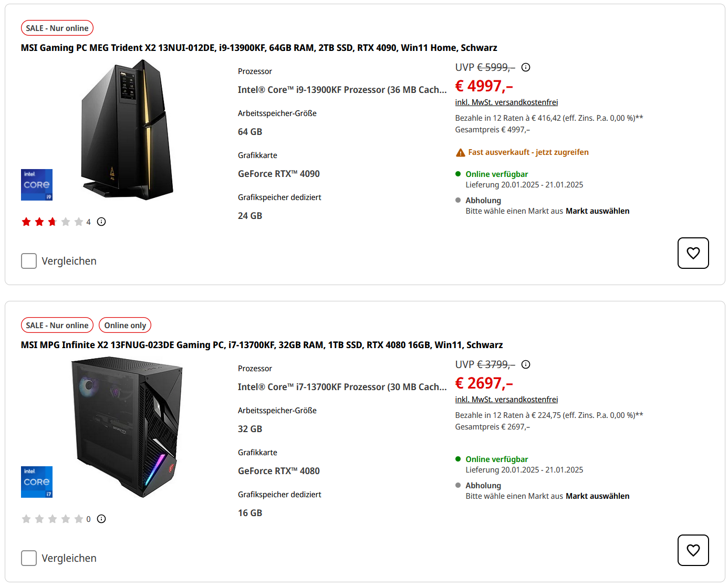
Task: Open the MPG Infinite X2 product title
Action: [262, 345]
